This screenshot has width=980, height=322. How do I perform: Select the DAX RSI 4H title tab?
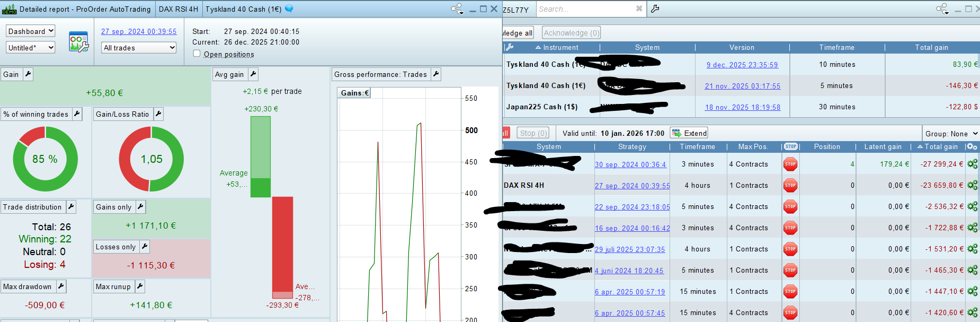click(178, 9)
